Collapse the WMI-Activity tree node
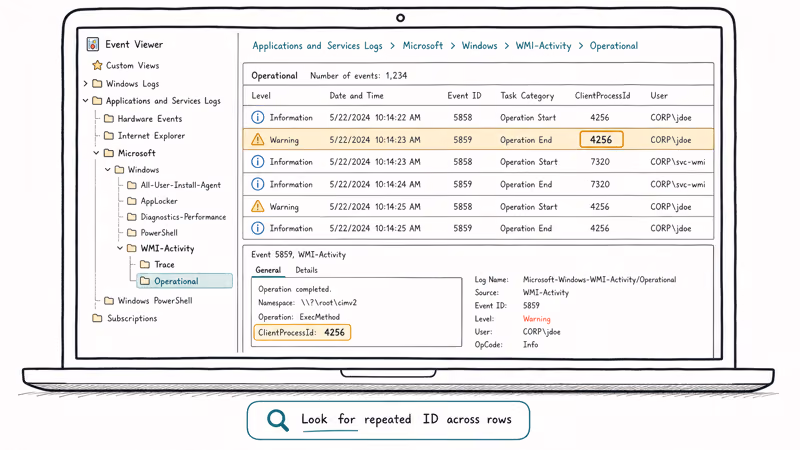This screenshot has height=450, width=800. point(120,248)
